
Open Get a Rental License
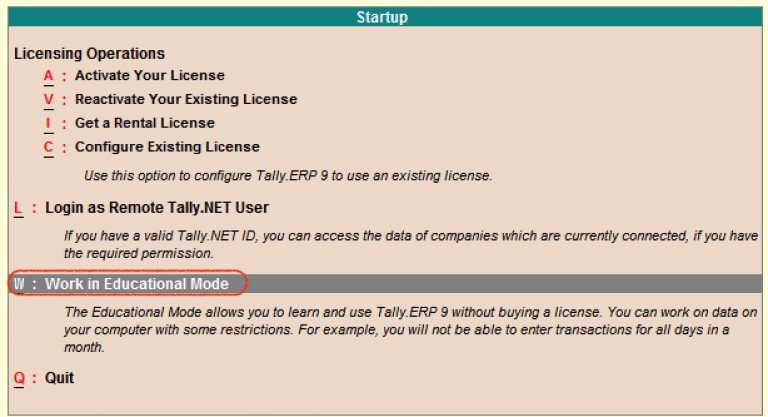(144, 123)
